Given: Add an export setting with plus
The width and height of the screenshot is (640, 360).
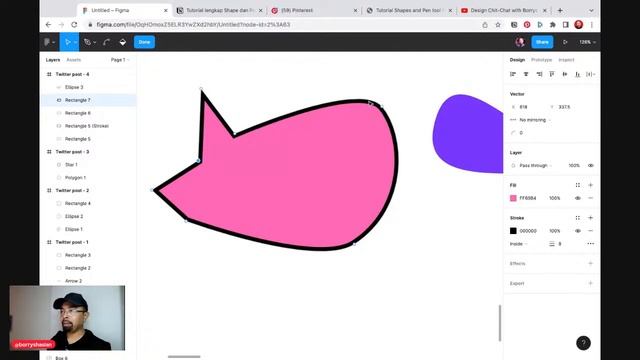Looking at the screenshot, I should click(591, 283).
